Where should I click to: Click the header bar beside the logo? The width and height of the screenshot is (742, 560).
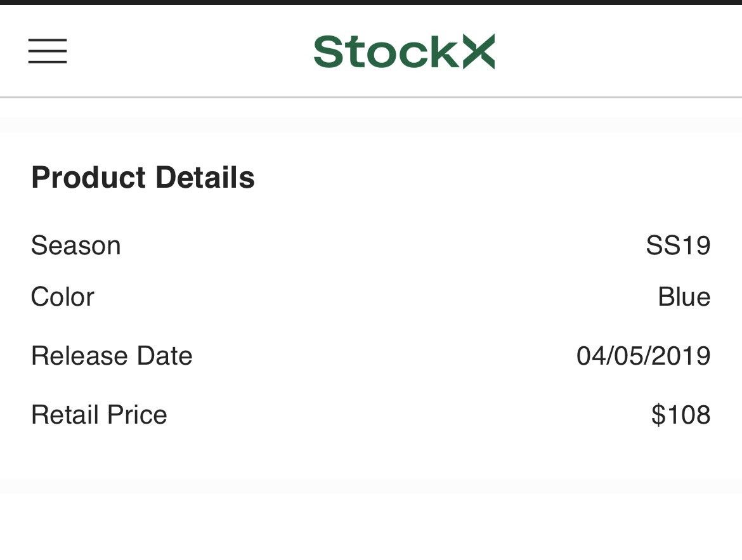tap(615, 51)
